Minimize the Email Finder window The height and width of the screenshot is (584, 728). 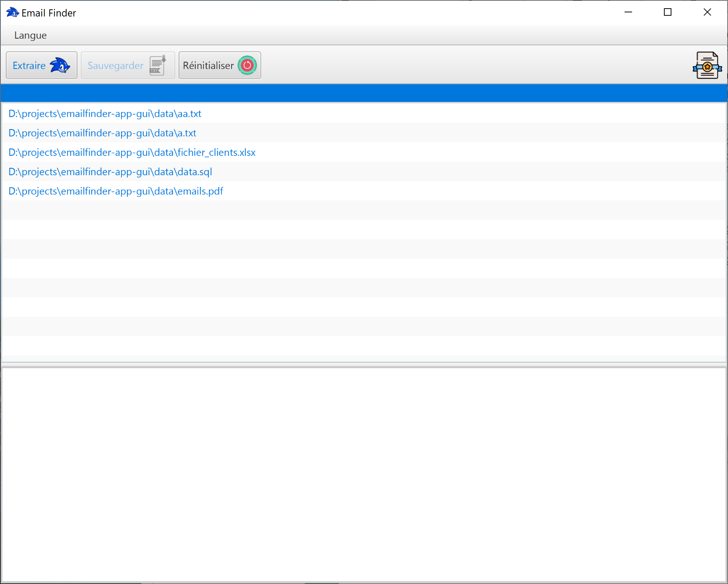pos(628,12)
